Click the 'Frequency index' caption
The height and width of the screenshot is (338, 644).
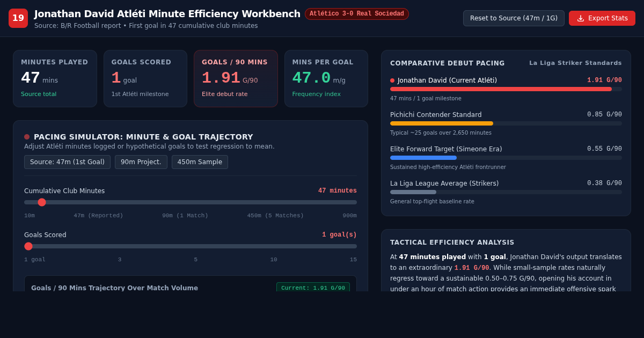click(316, 94)
